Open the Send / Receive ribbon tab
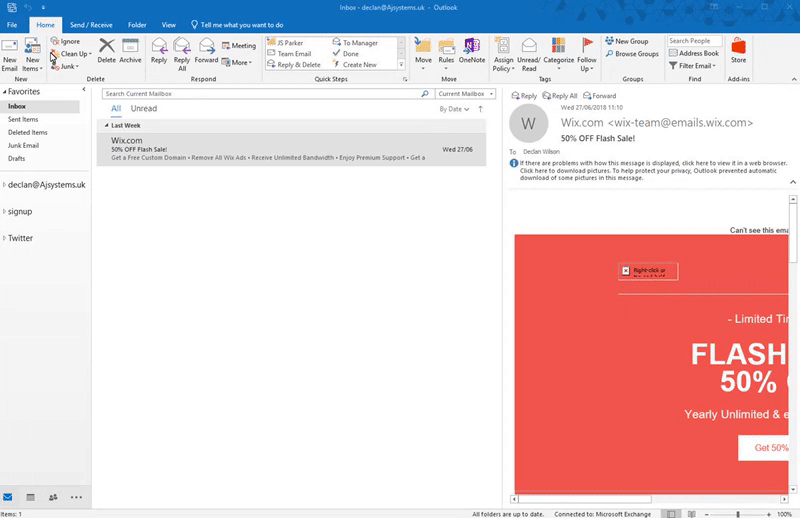Viewport: 800px width, 518px height. [91, 24]
